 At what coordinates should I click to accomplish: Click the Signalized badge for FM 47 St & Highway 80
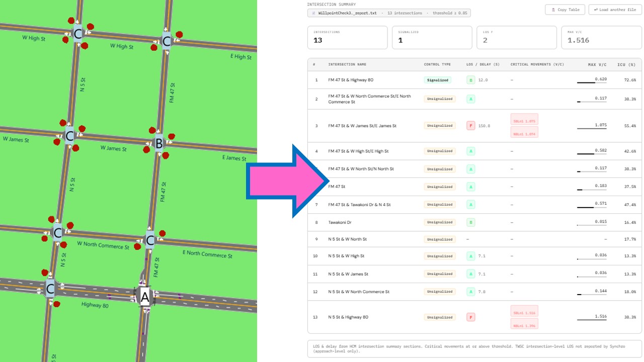[x=437, y=80]
